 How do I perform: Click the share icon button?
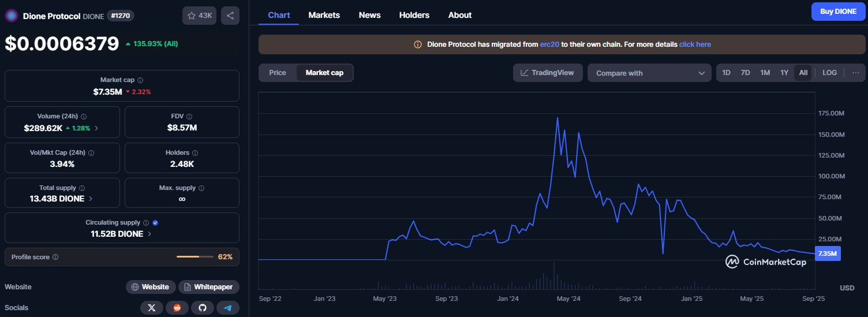pyautogui.click(x=230, y=16)
